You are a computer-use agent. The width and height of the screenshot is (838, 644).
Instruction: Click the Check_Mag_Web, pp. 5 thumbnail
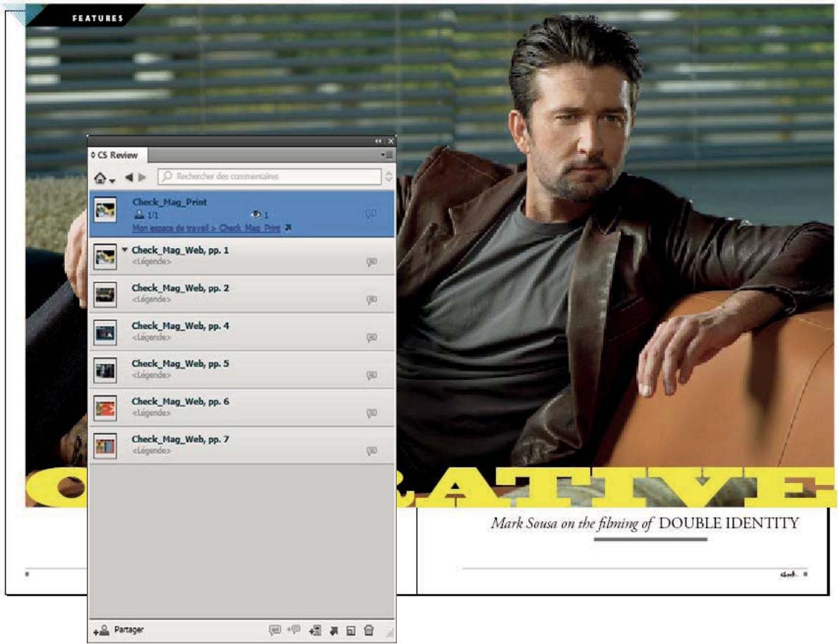pyautogui.click(x=105, y=371)
